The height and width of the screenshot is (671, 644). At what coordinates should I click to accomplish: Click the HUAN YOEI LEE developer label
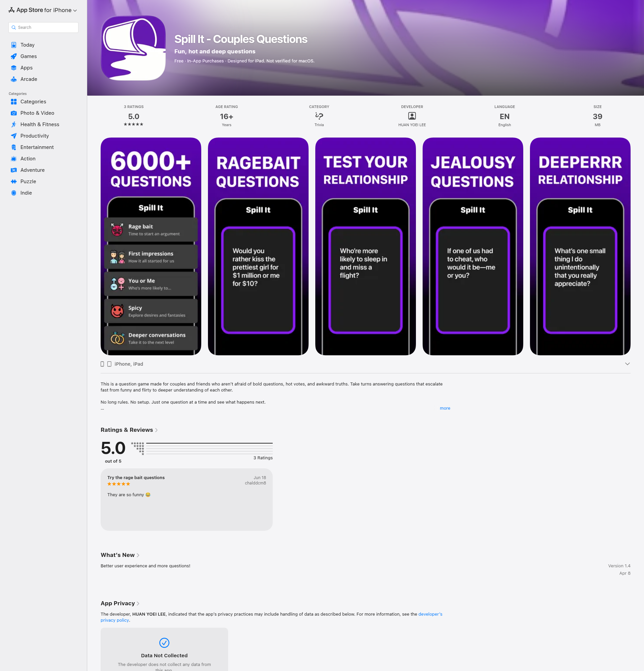pos(412,125)
